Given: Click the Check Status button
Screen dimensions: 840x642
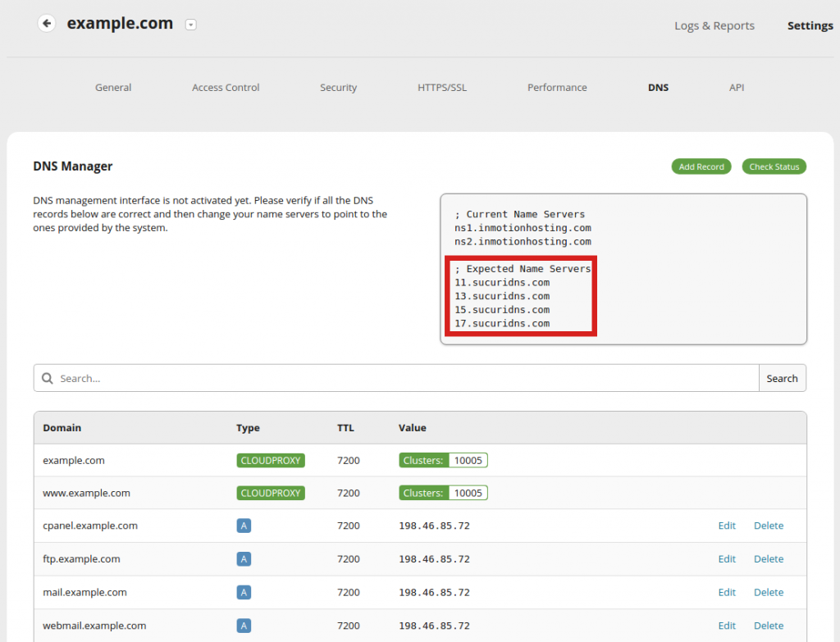Looking at the screenshot, I should 774,166.
